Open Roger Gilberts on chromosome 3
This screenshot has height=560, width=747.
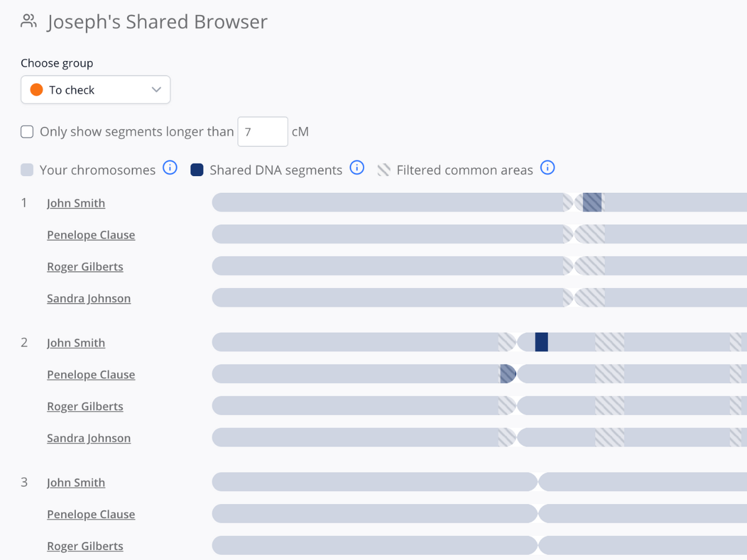click(85, 546)
